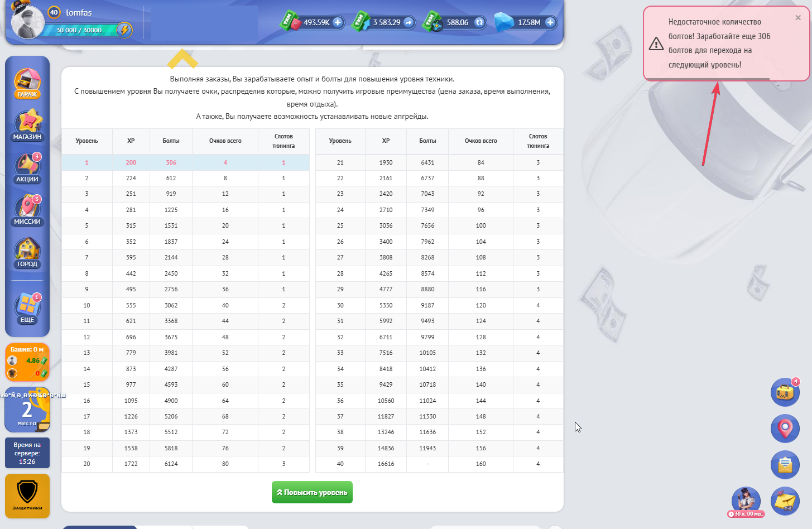
Task: Close the insufficient bolts warning notification
Action: coord(798,18)
